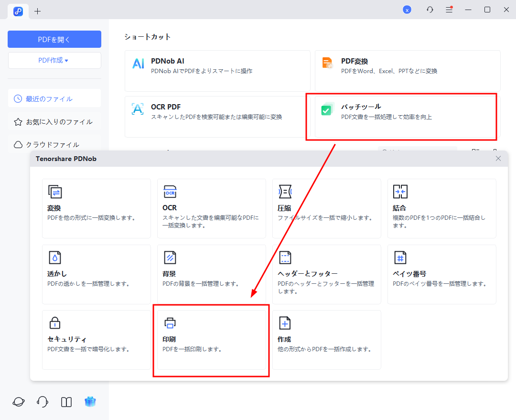The image size is (516, 420).
Task: Click the headset support icon
Action: click(42, 402)
